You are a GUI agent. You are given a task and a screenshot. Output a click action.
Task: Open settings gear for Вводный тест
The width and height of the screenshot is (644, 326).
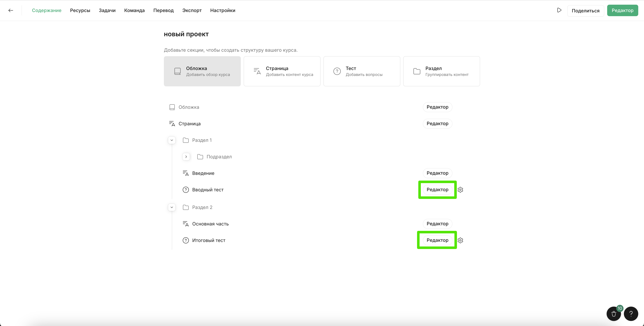point(460,190)
